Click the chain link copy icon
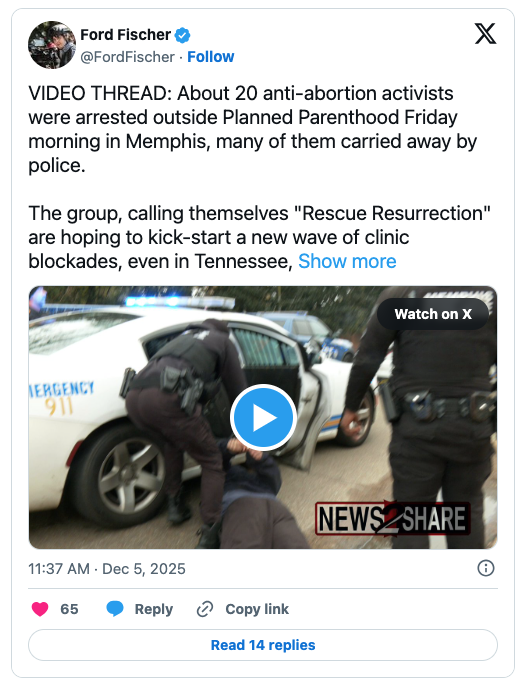 click(205, 609)
